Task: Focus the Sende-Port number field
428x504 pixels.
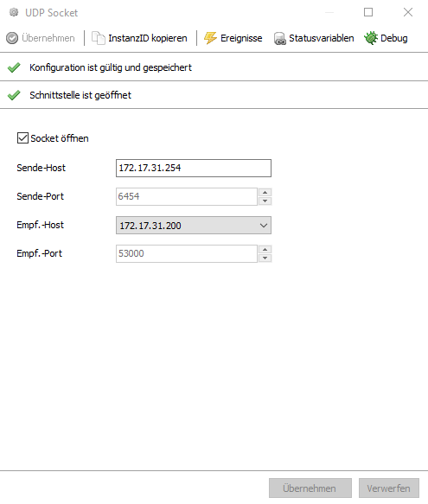Action: tap(187, 196)
